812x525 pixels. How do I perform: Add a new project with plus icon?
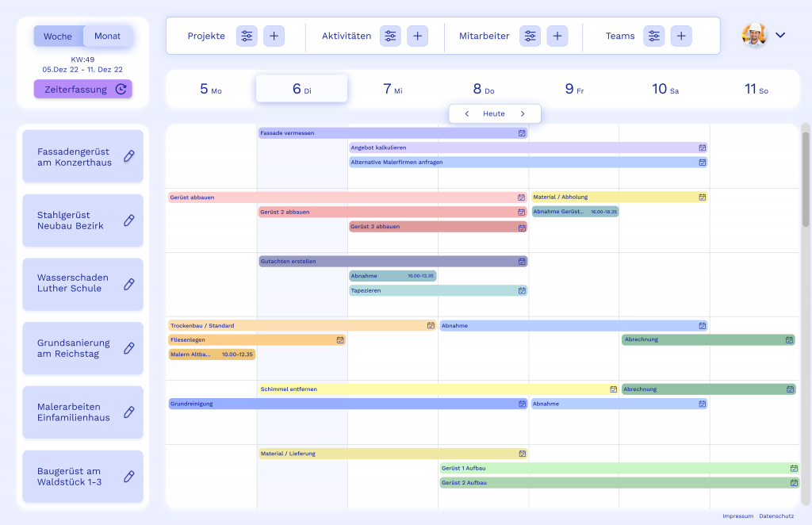274,36
